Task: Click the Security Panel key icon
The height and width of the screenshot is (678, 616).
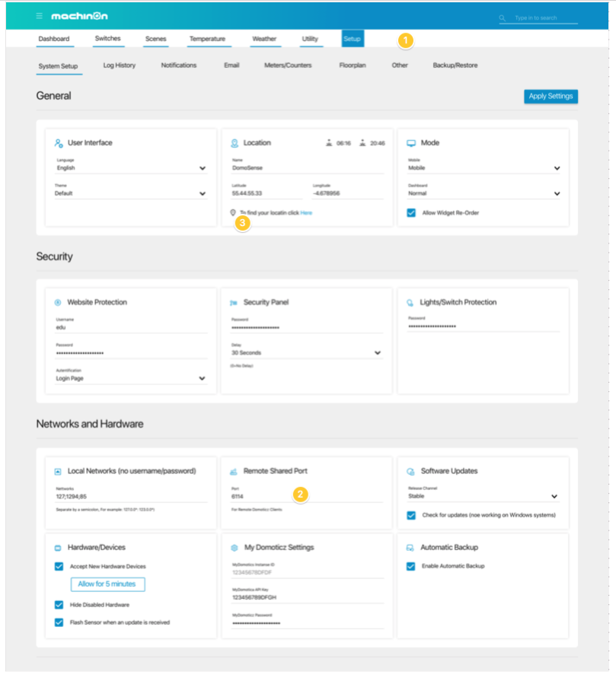Action: point(235,302)
